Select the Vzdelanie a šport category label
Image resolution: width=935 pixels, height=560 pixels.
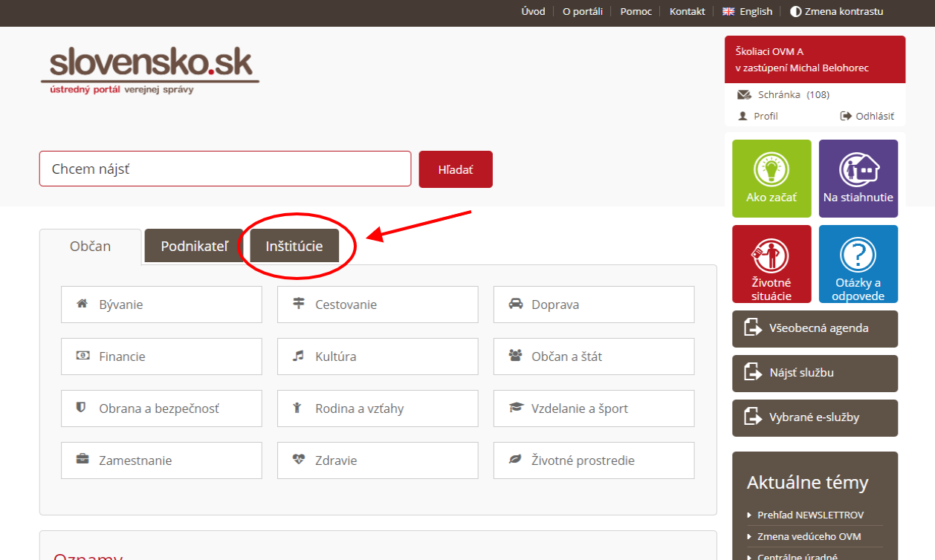(x=580, y=408)
